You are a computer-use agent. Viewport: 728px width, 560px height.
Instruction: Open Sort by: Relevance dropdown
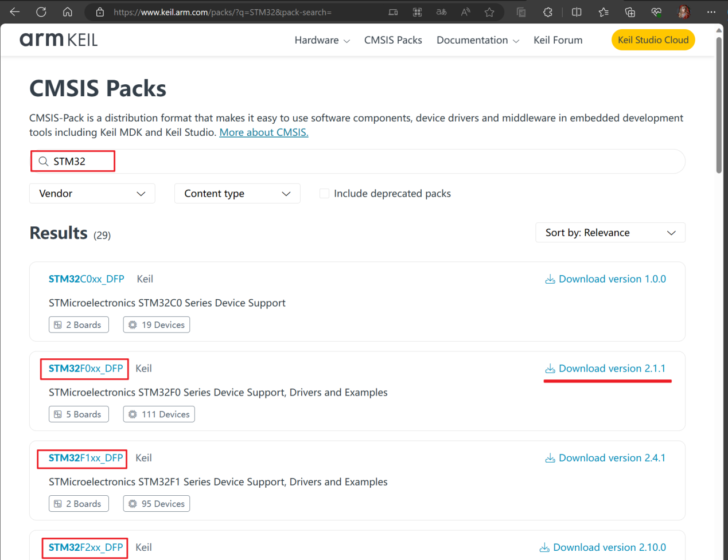(x=610, y=233)
